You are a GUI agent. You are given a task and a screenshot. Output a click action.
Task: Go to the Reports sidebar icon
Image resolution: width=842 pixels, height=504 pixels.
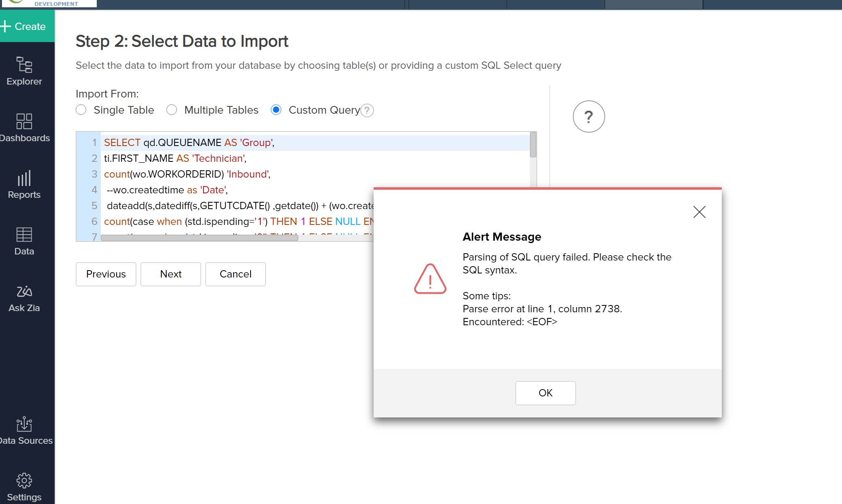[x=24, y=184]
